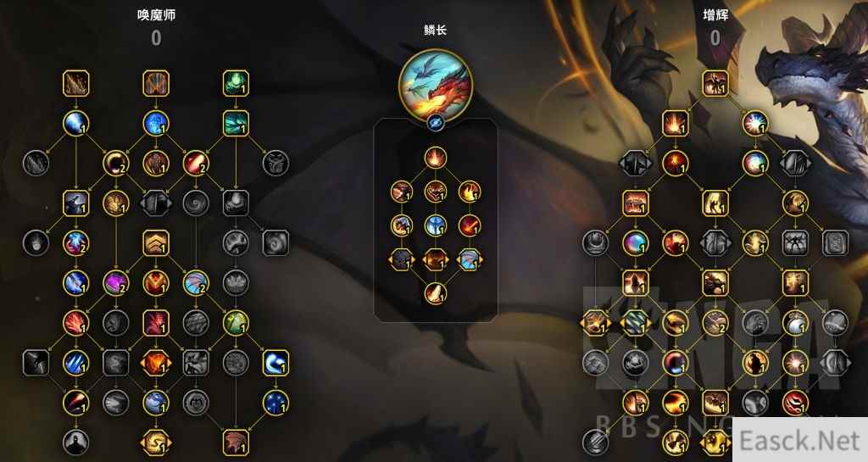
Task: Select the blue crescent moon square talent
Action: 275,363
